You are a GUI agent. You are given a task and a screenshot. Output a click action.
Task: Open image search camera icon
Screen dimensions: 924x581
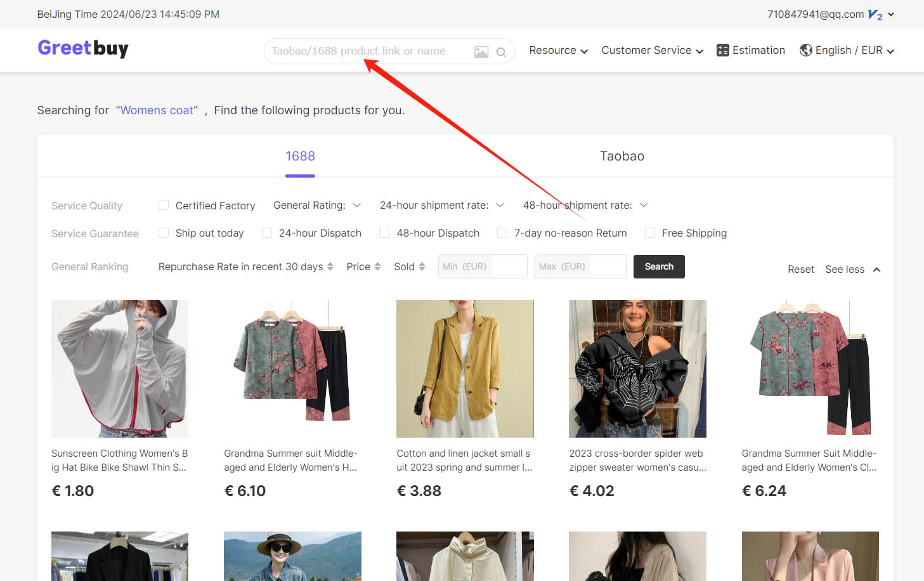tap(481, 52)
